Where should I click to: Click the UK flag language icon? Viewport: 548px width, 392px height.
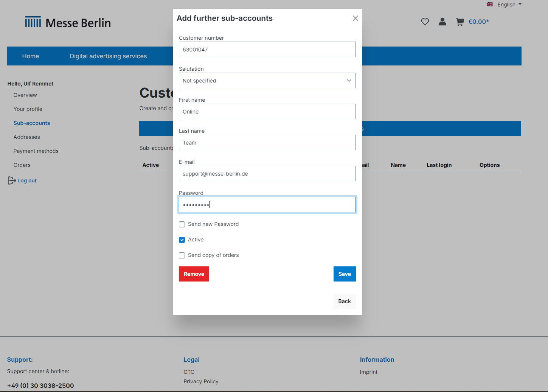[x=490, y=4]
